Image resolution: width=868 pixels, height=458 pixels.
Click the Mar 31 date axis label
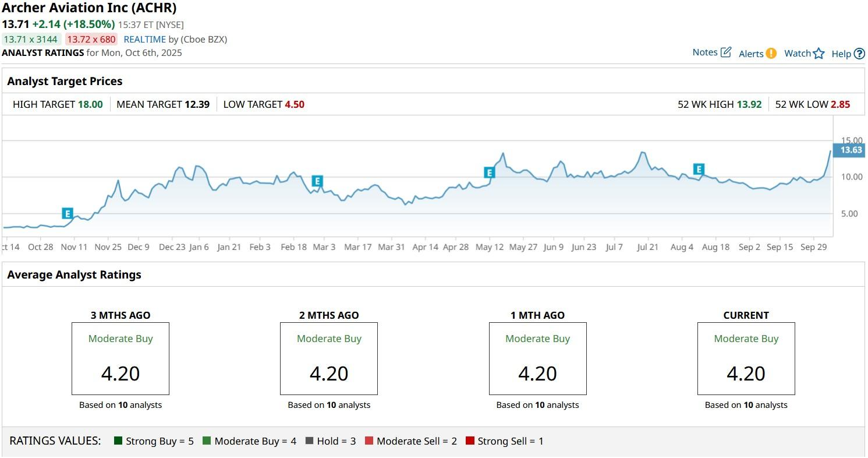tap(392, 247)
